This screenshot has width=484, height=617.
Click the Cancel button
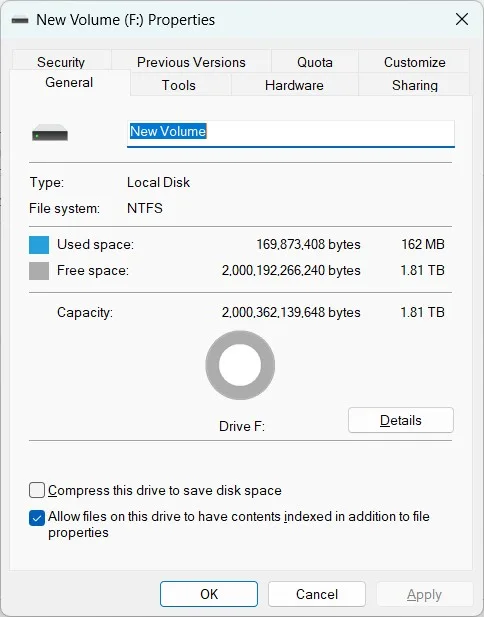[317, 594]
